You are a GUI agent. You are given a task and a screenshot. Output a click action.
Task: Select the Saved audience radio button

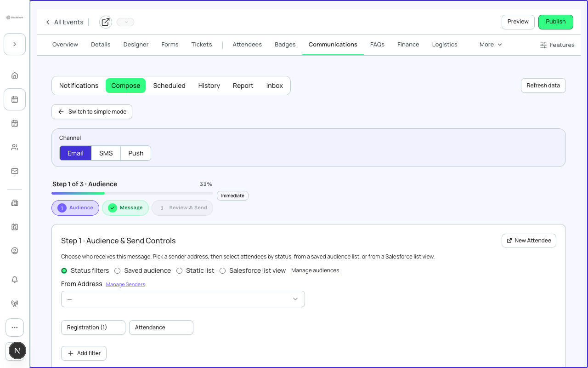pos(118,270)
